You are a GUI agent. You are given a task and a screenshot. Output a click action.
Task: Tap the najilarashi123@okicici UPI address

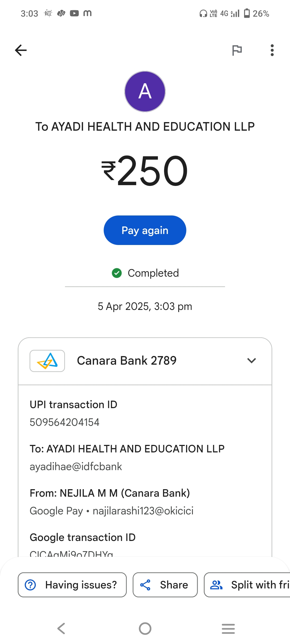coord(143,511)
